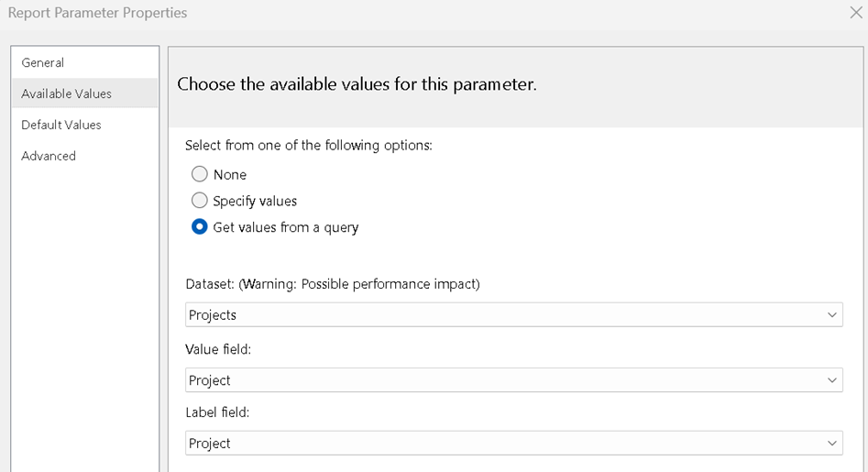Click the Project text in Value field box
Image resolution: width=868 pixels, height=472 pixels.
pos(210,380)
